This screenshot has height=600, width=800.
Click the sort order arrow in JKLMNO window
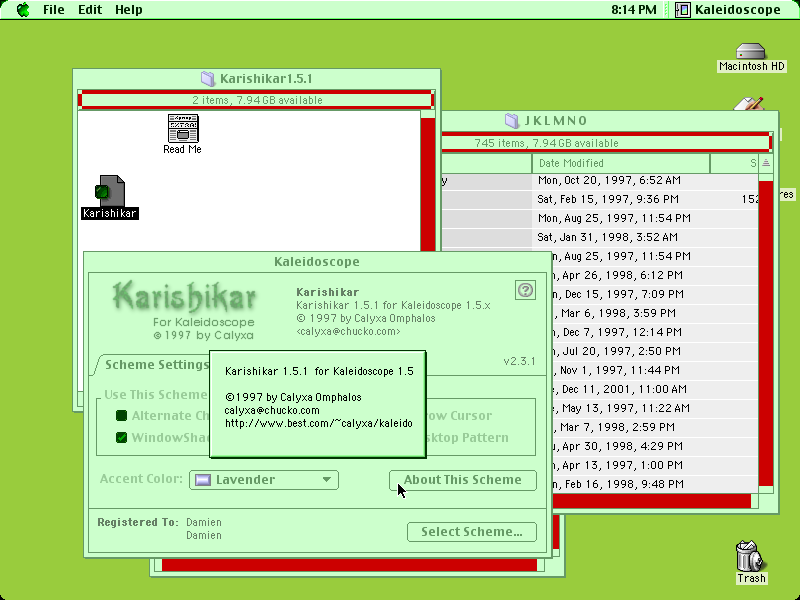tap(766, 163)
